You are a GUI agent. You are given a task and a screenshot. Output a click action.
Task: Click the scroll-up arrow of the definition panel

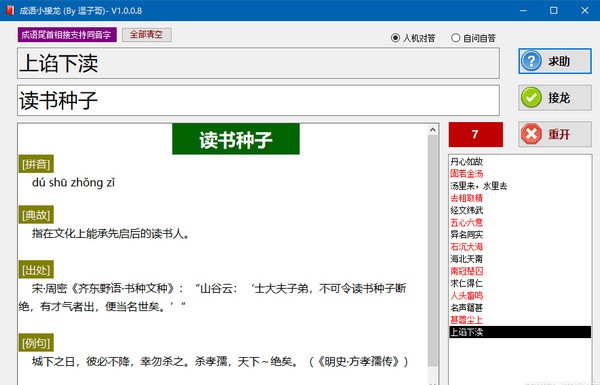click(433, 130)
